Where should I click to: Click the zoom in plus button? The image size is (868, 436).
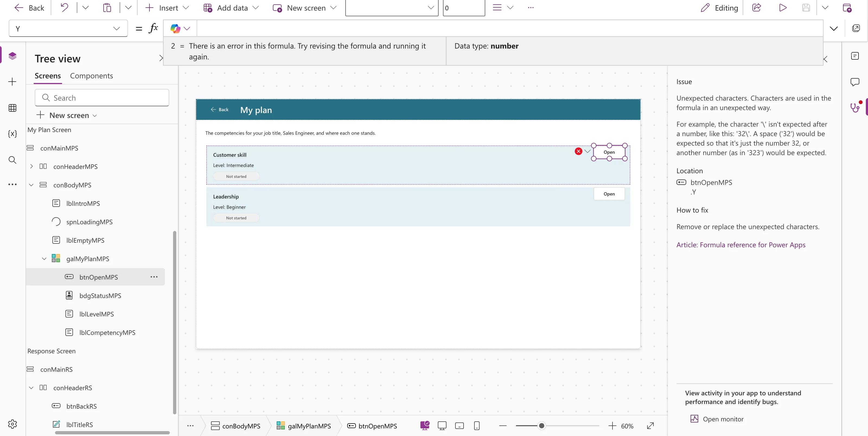[x=612, y=426]
